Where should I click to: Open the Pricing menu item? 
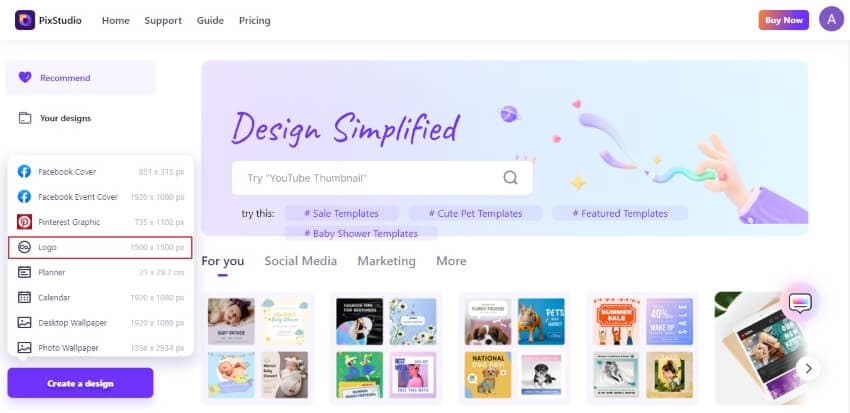coord(254,20)
